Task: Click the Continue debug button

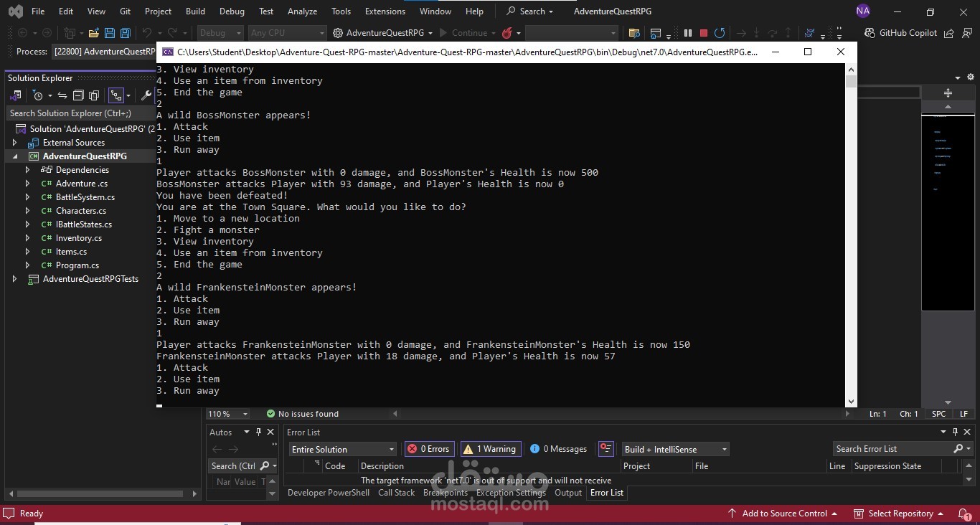Action: (x=463, y=33)
